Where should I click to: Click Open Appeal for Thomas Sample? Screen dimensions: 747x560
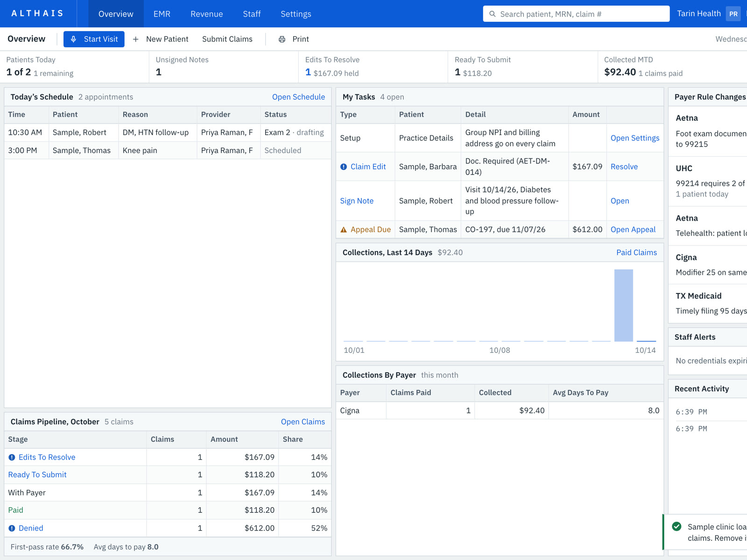[633, 230]
